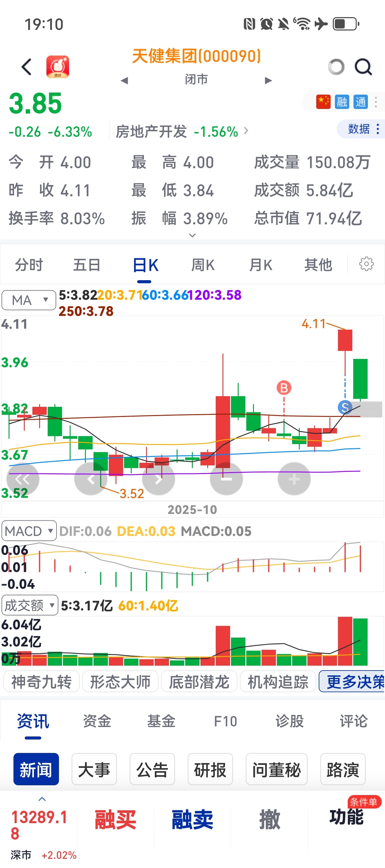Tap the back arrow icon
The height and width of the screenshot is (868, 385).
27,67
